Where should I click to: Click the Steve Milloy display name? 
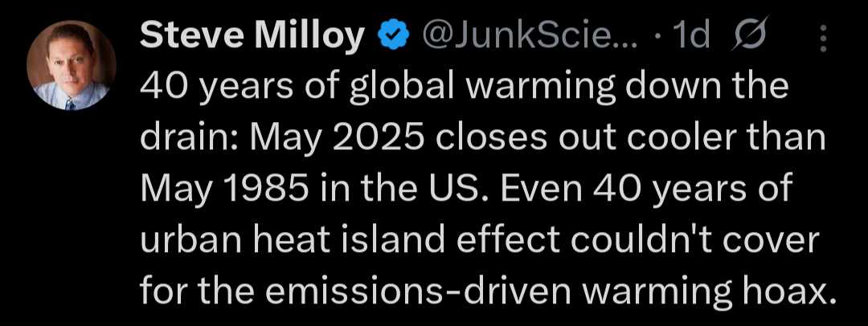(252, 37)
